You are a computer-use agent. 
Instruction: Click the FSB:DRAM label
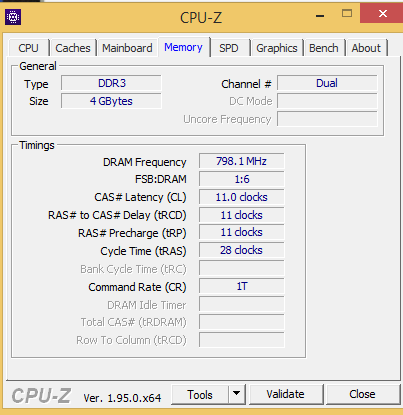[161, 179]
